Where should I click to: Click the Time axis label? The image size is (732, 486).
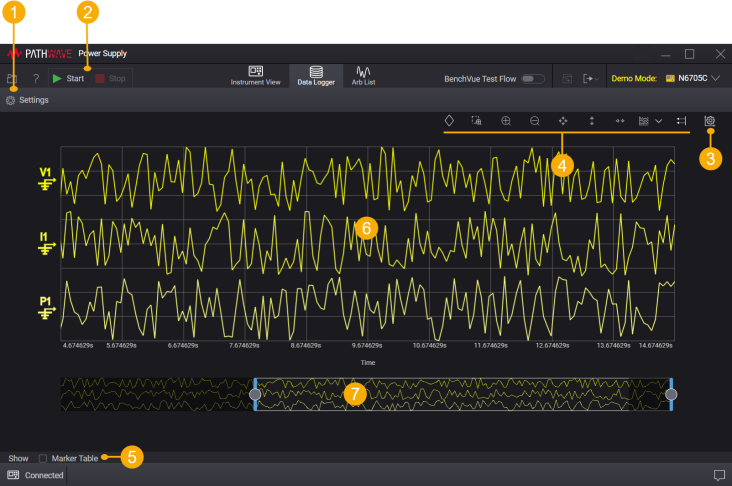click(x=367, y=362)
